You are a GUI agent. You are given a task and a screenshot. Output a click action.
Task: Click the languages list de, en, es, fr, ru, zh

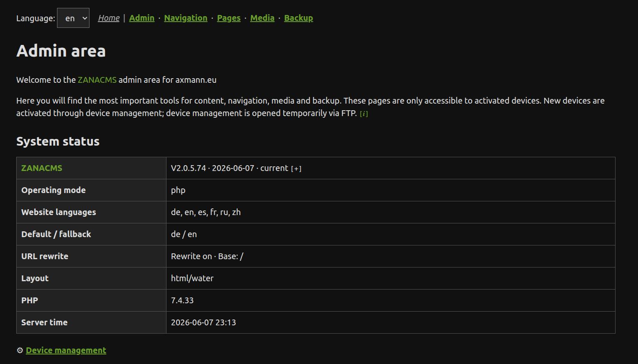pos(206,212)
